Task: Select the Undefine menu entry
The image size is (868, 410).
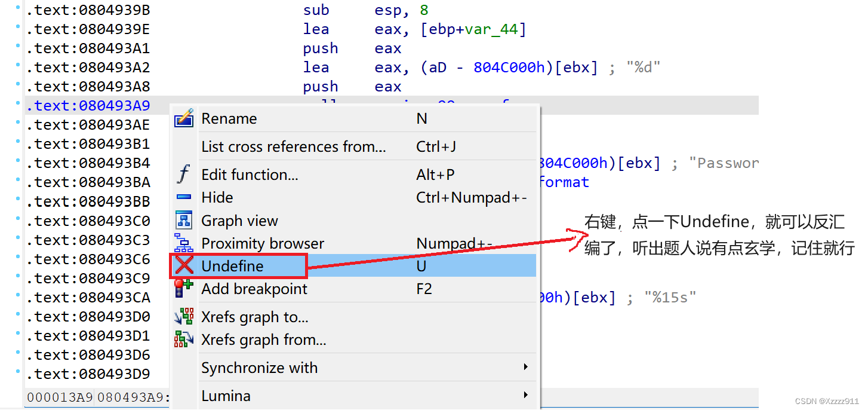Action: 232,266
